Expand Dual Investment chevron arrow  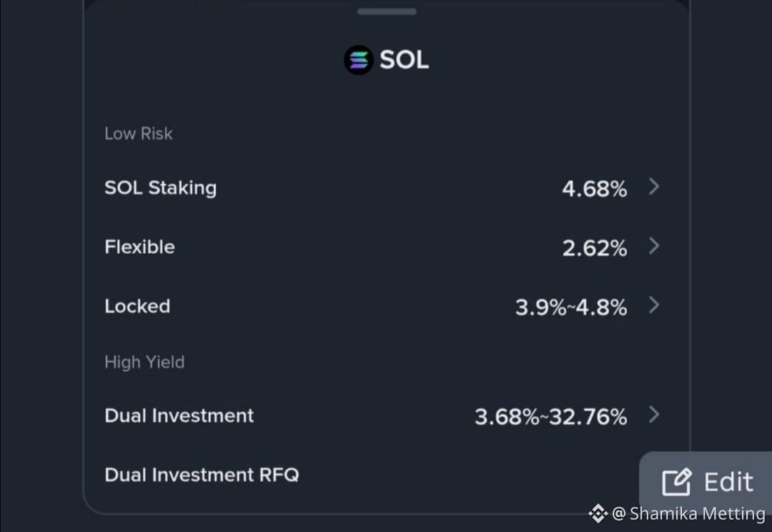pos(654,415)
